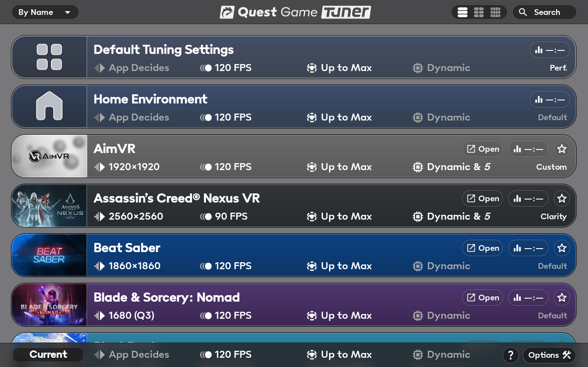The height and width of the screenshot is (367, 588).
Task: Favorite AimVR with the star icon
Action: click(x=562, y=149)
